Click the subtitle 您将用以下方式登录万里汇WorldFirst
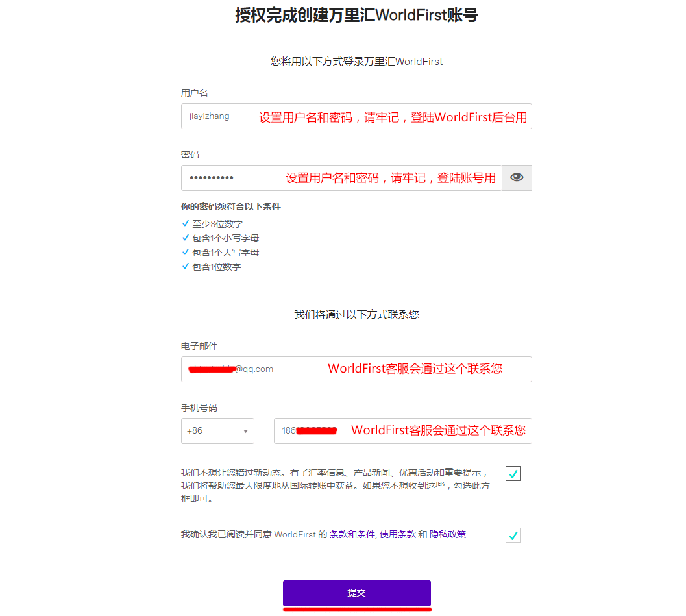686x616 pixels. (x=356, y=61)
